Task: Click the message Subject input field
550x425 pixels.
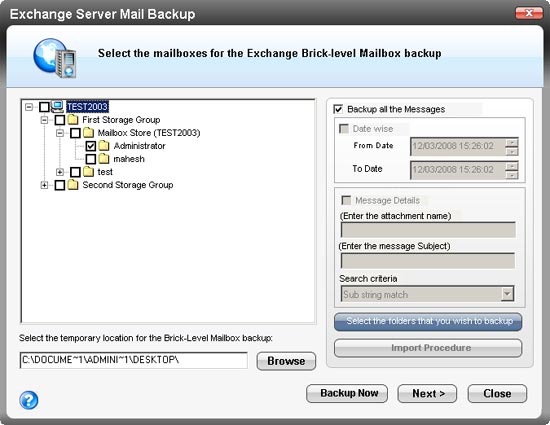Action: pyautogui.click(x=428, y=261)
